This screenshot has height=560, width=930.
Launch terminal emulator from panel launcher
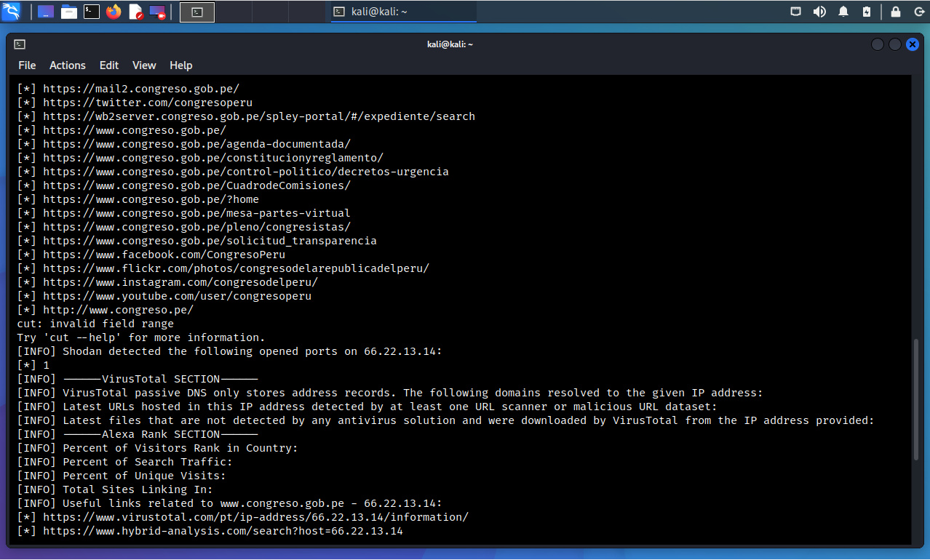pyautogui.click(x=91, y=12)
